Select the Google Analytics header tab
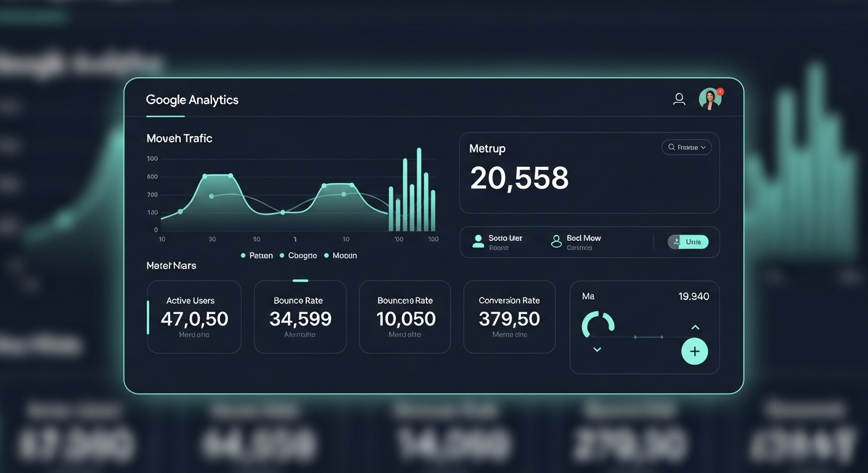 pyautogui.click(x=192, y=100)
